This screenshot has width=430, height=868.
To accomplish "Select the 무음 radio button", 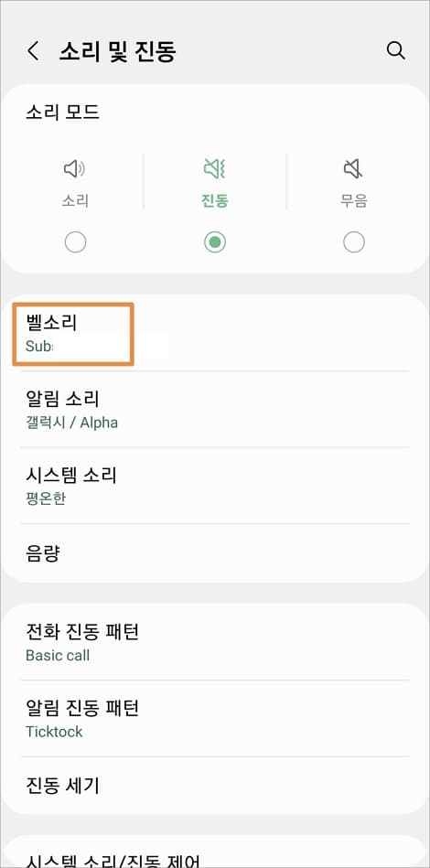I will 354,242.
